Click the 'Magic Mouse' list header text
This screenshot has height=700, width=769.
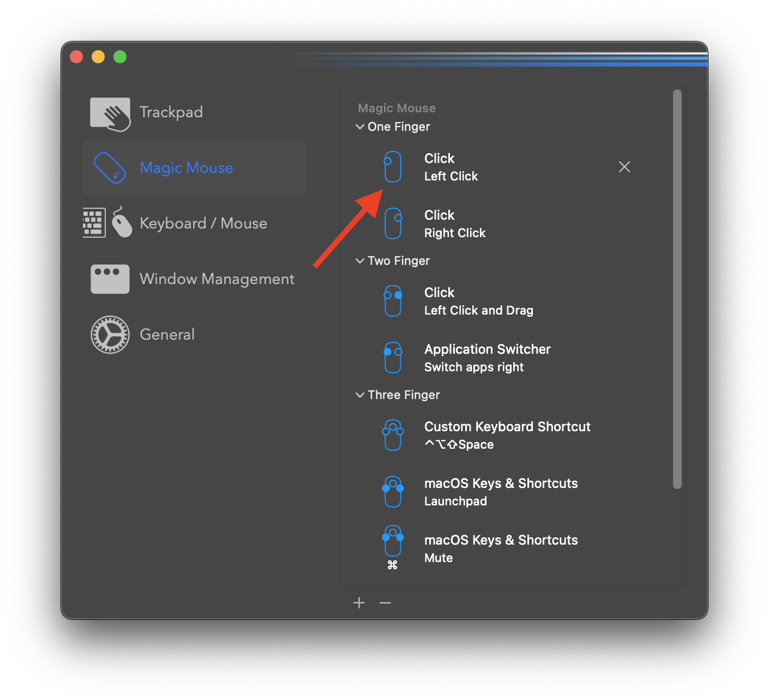(x=396, y=108)
